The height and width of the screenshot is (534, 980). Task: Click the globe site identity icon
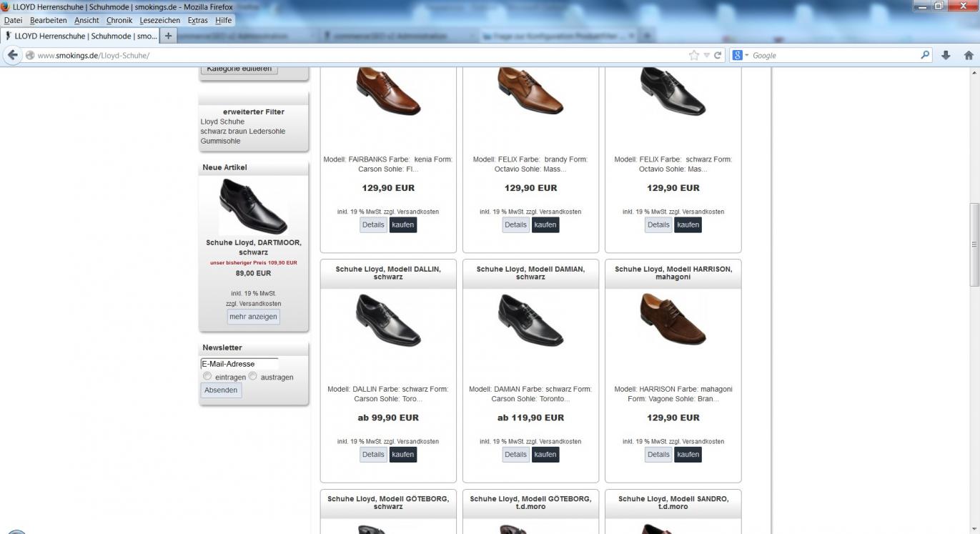tap(30, 55)
